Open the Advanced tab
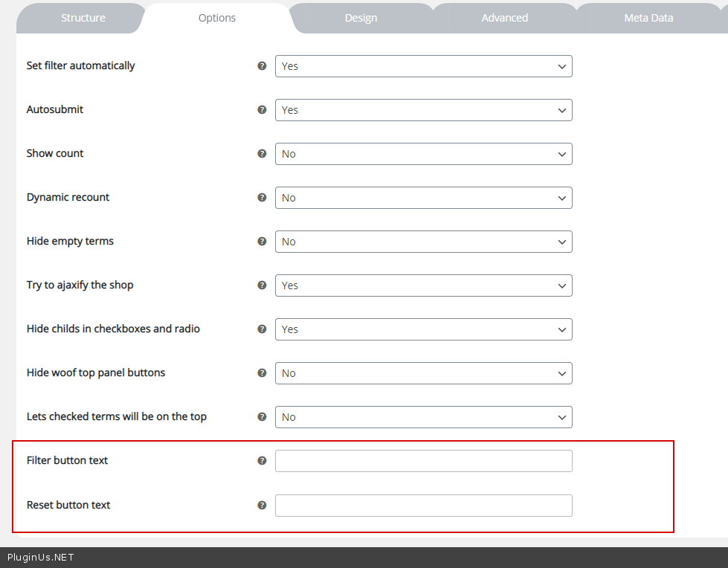The width and height of the screenshot is (728, 568). point(504,18)
